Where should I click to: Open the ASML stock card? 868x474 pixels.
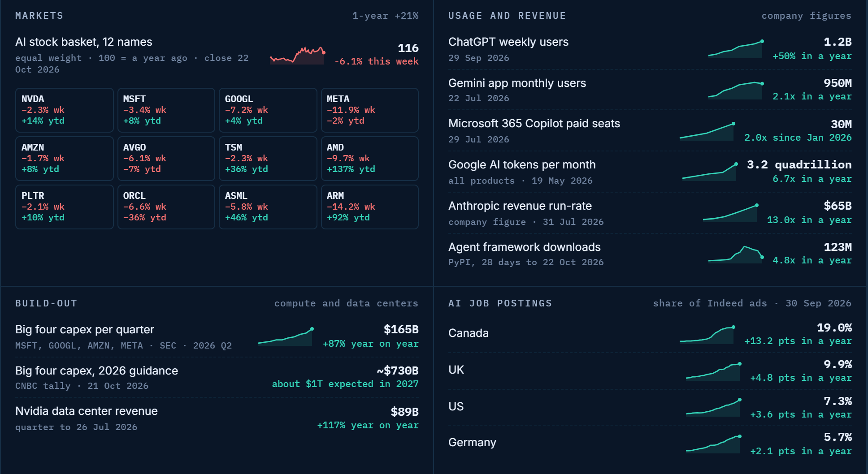point(268,207)
